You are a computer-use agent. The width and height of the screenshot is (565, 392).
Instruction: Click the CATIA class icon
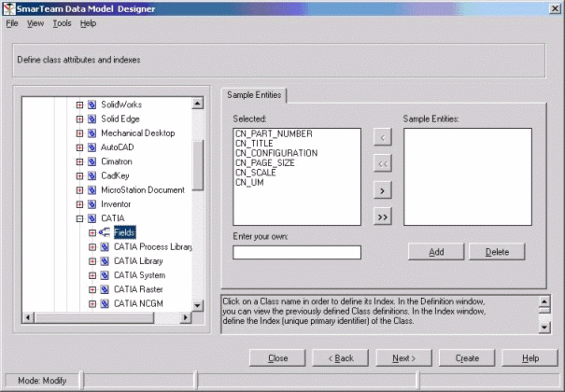(x=92, y=218)
